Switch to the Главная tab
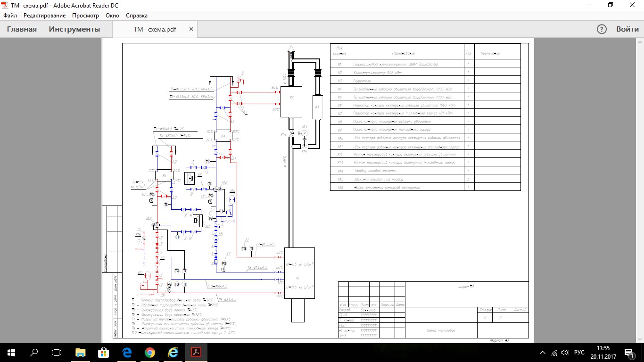The image size is (644, 362). [x=22, y=29]
